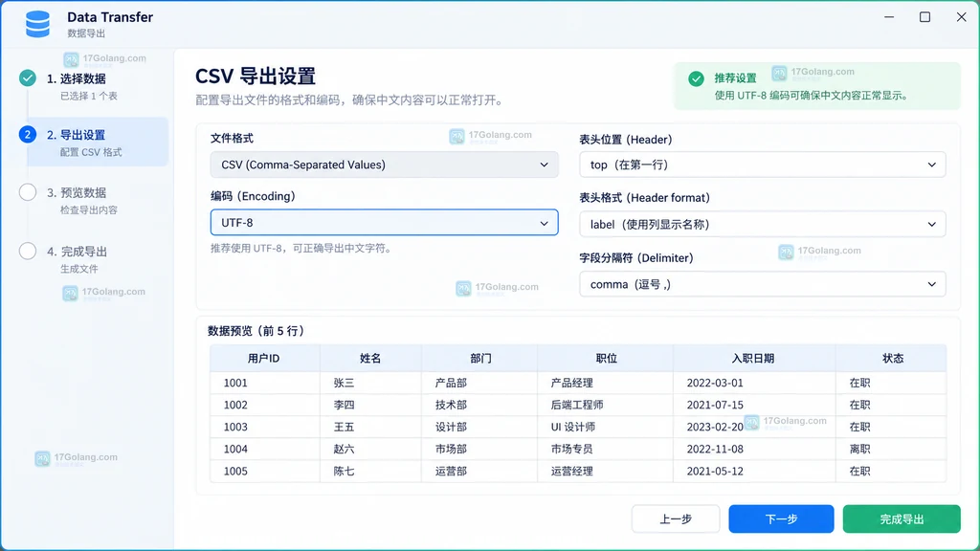Click the 入职日期 column header
This screenshot has height=551, width=980.
[753, 359]
